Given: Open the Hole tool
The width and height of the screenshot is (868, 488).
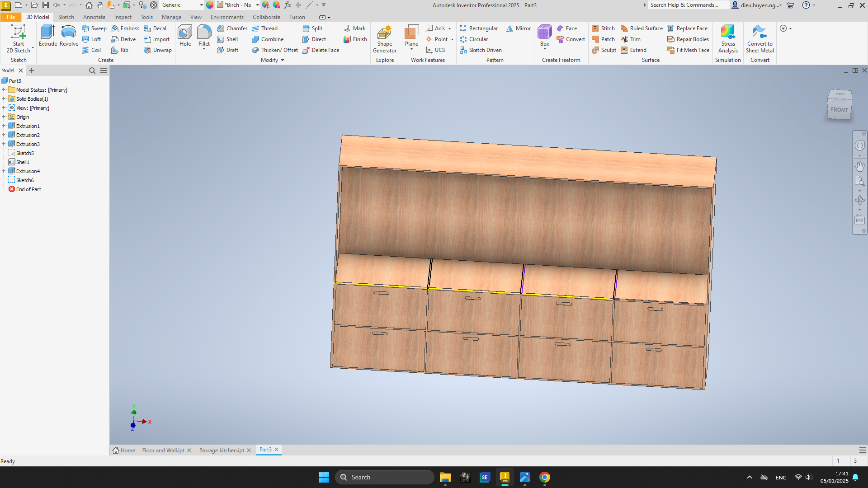Looking at the screenshot, I should point(185,36).
